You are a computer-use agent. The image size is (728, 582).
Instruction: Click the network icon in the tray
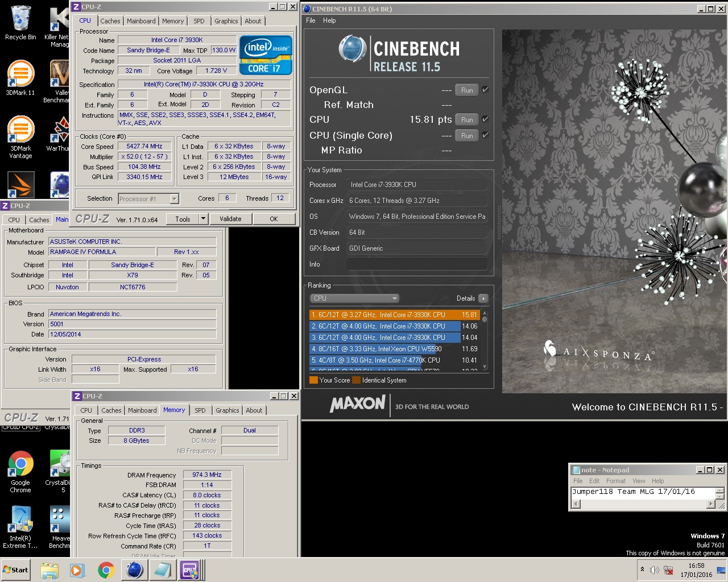[668, 570]
